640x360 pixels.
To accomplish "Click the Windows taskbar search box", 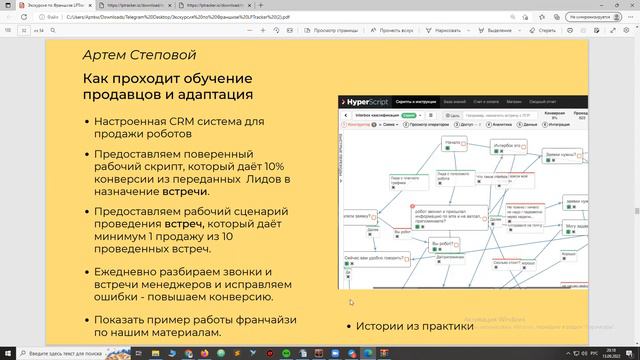I will pyautogui.click(x=73, y=353).
